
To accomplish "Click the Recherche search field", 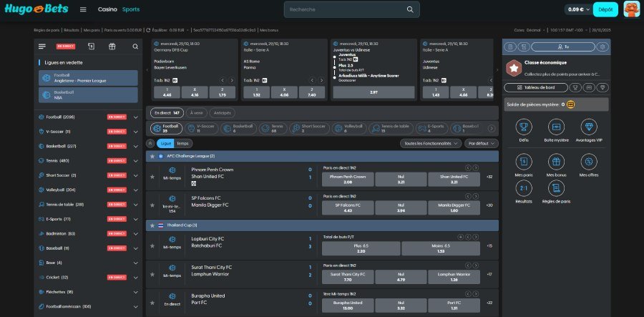I will 351,9.
